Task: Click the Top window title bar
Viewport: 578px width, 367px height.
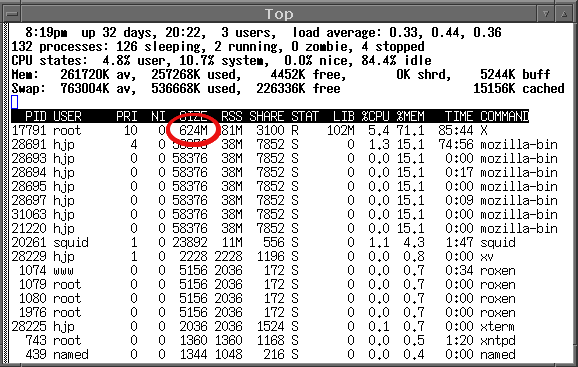Action: tap(279, 14)
